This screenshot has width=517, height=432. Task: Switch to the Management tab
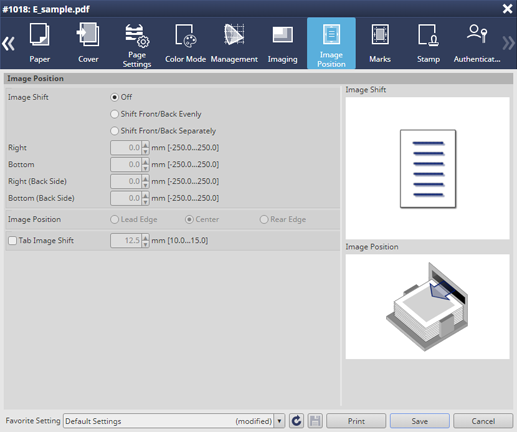click(x=234, y=44)
